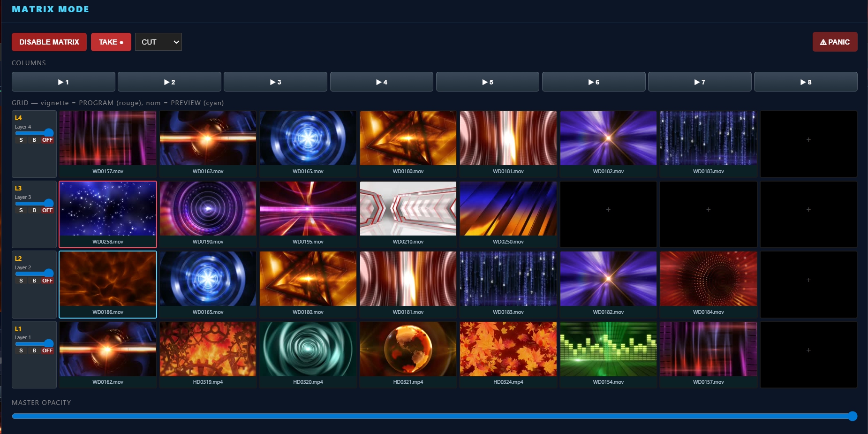Add clip to Layer 3 column 6 slot
868x434 pixels.
(x=608, y=214)
